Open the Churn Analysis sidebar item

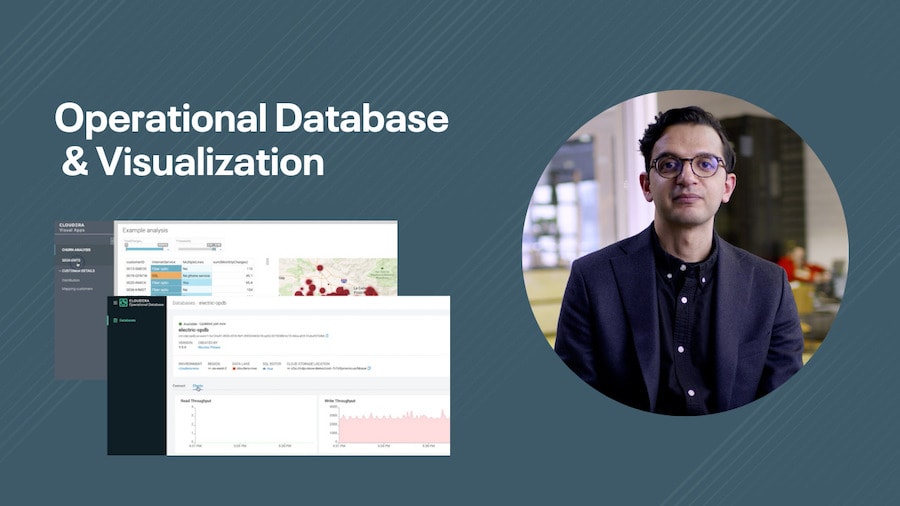(x=76, y=249)
